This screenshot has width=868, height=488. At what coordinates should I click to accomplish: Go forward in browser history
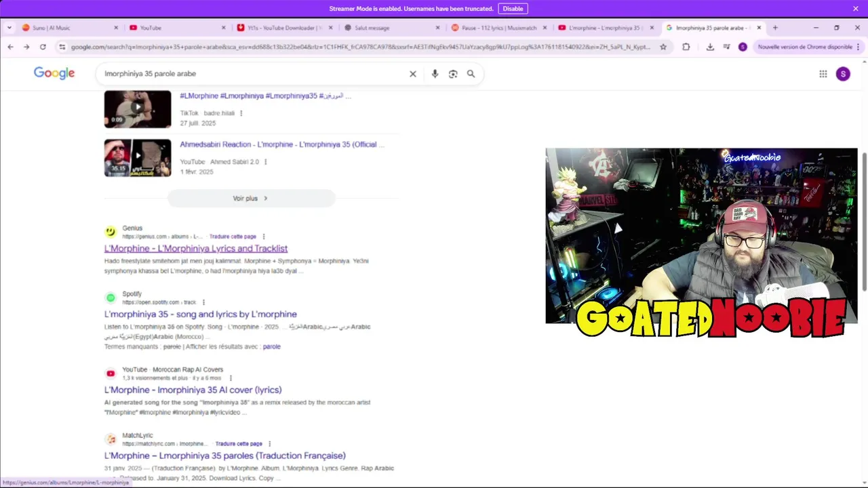[x=26, y=47]
